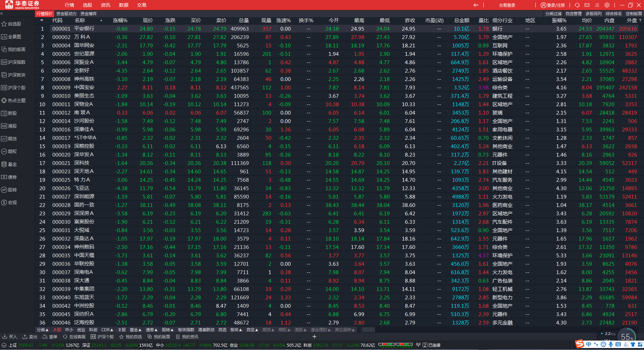This screenshot has width=644, height=350.
Task: Click the 交易登录 trade login button
Action: 507,5
